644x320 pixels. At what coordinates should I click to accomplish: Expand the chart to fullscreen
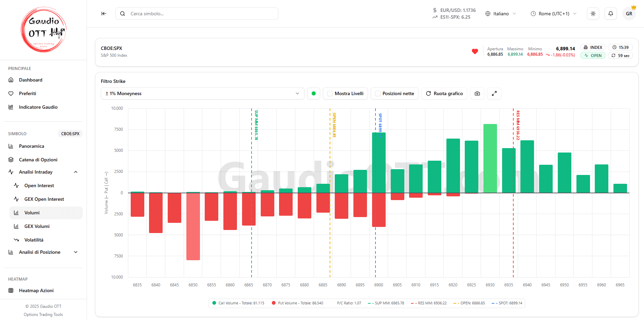pyautogui.click(x=494, y=93)
